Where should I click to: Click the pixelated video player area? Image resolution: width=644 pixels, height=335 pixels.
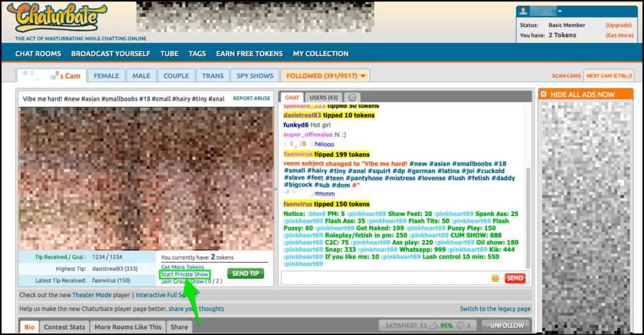[x=146, y=179]
